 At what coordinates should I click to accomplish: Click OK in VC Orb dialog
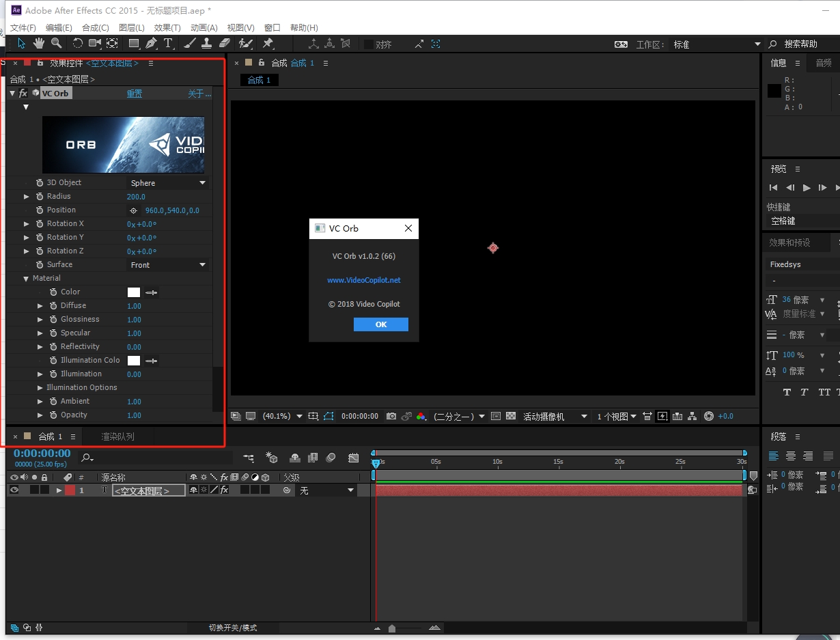[x=380, y=324]
